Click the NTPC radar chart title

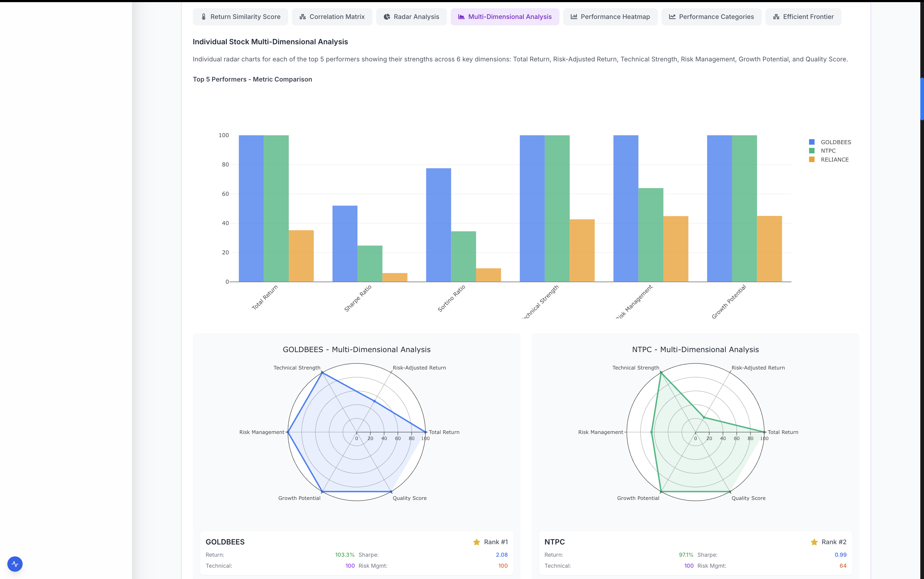[695, 350]
